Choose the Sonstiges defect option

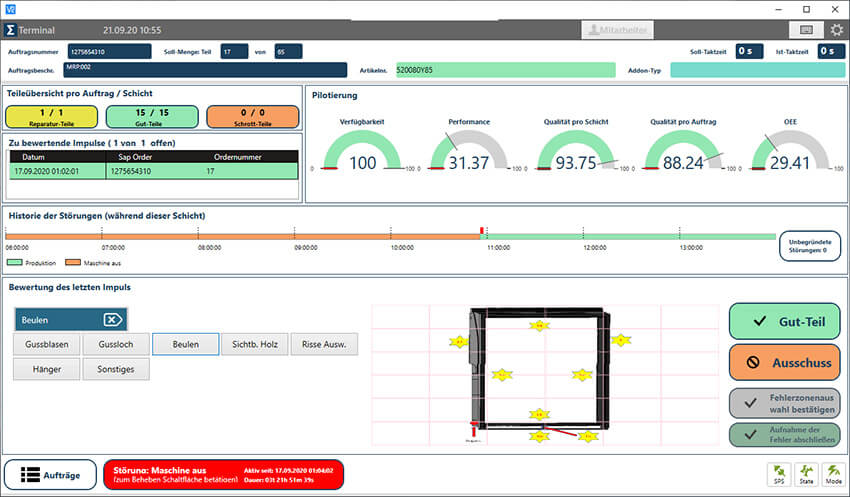tap(115, 369)
